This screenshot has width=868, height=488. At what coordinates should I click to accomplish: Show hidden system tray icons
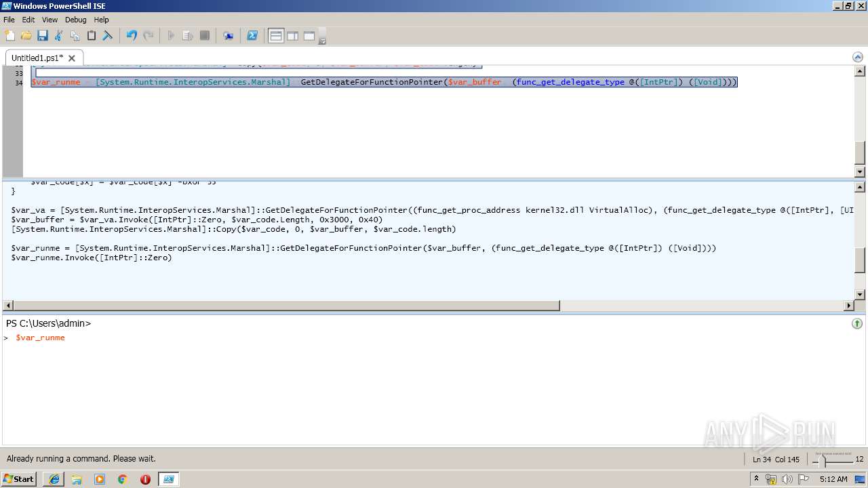point(756,479)
